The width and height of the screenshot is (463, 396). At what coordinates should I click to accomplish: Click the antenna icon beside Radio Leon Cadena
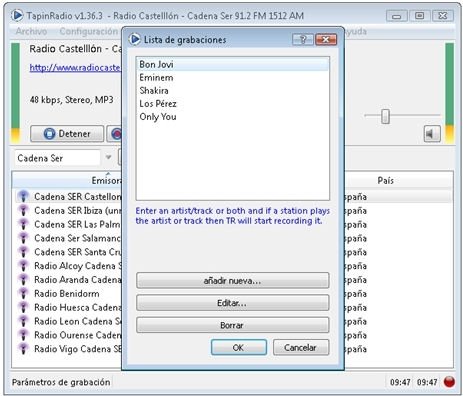tap(23, 321)
